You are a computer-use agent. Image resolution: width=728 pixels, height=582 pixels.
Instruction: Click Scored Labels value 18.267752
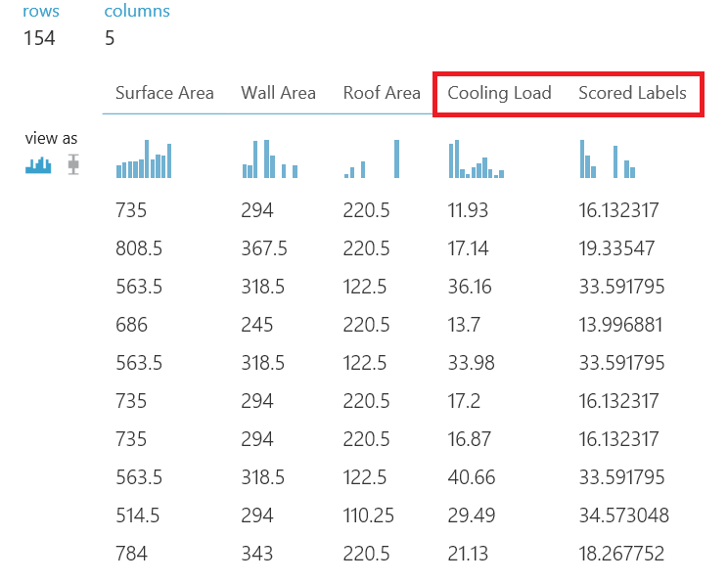[x=621, y=554]
